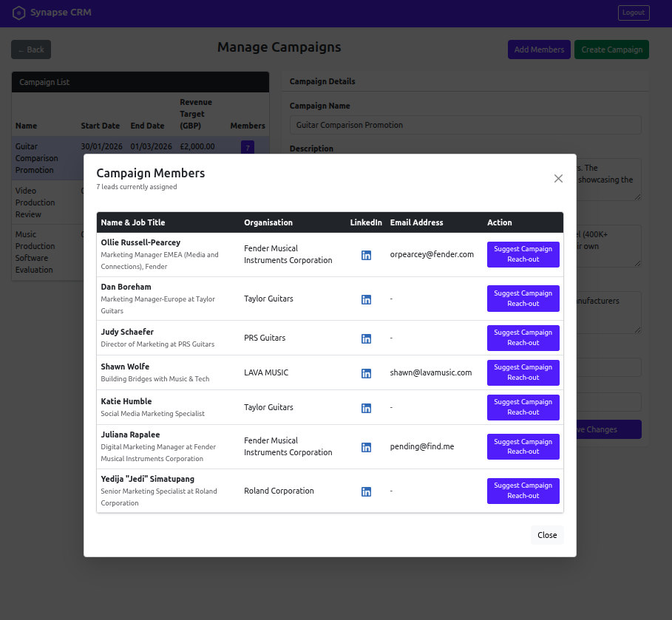Open Yedija Simatupang's LinkedIn icon
This screenshot has width=672, height=620.
(x=366, y=491)
